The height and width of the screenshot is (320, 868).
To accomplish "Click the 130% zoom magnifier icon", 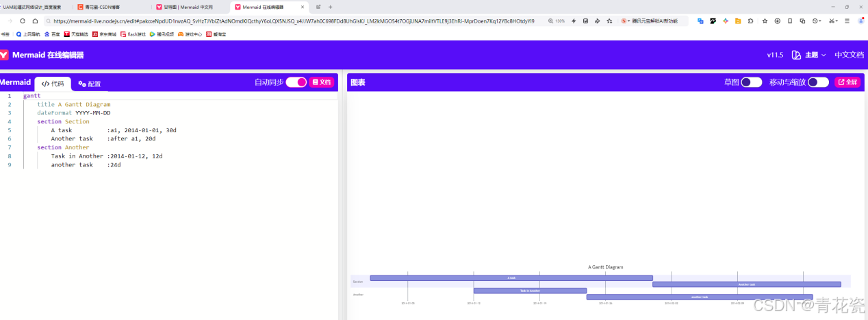I will click(x=551, y=21).
